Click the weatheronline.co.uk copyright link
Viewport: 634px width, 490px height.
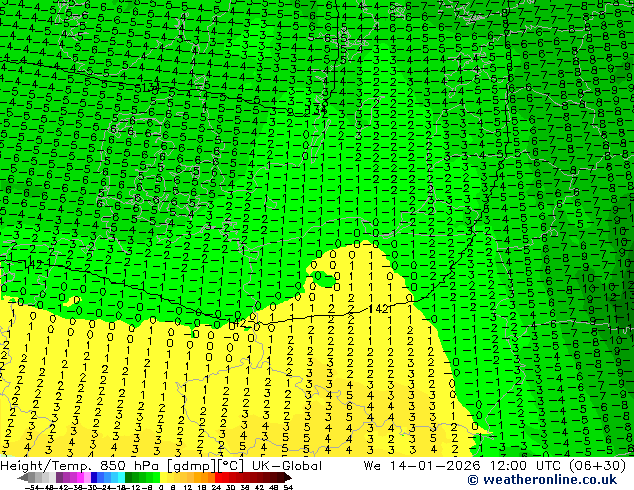[x=542, y=480]
